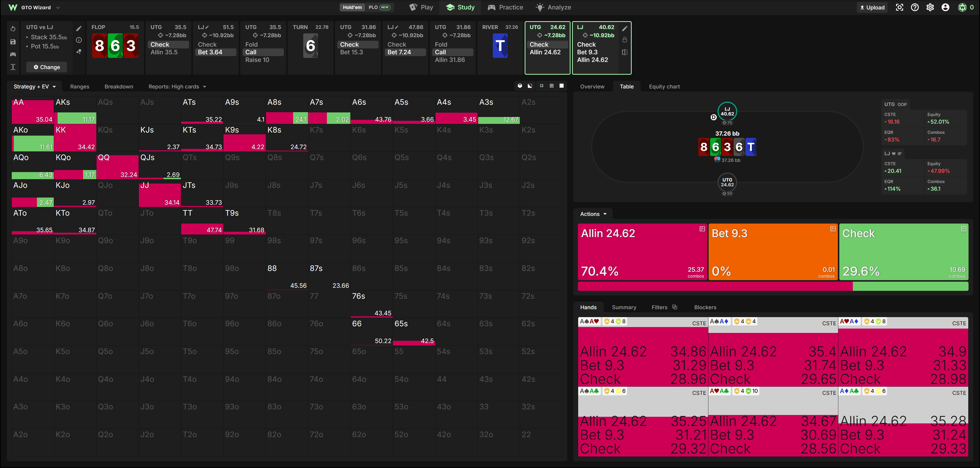Screen dimensions: 980x468
Task: Toggle the compact inward-arrows matrix view icon
Action: 541,86
